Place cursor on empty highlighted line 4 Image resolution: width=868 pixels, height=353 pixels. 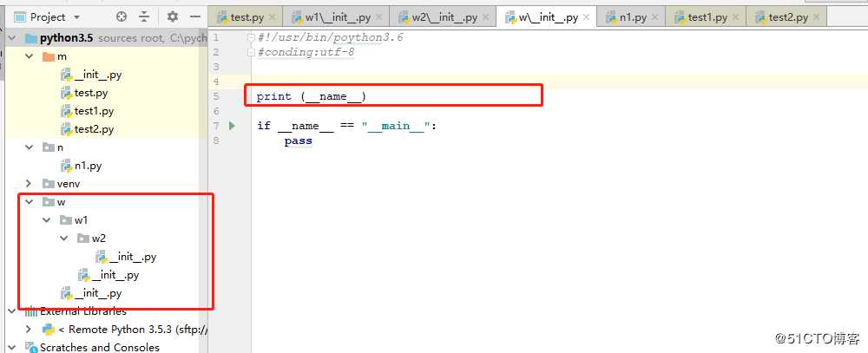(559, 82)
